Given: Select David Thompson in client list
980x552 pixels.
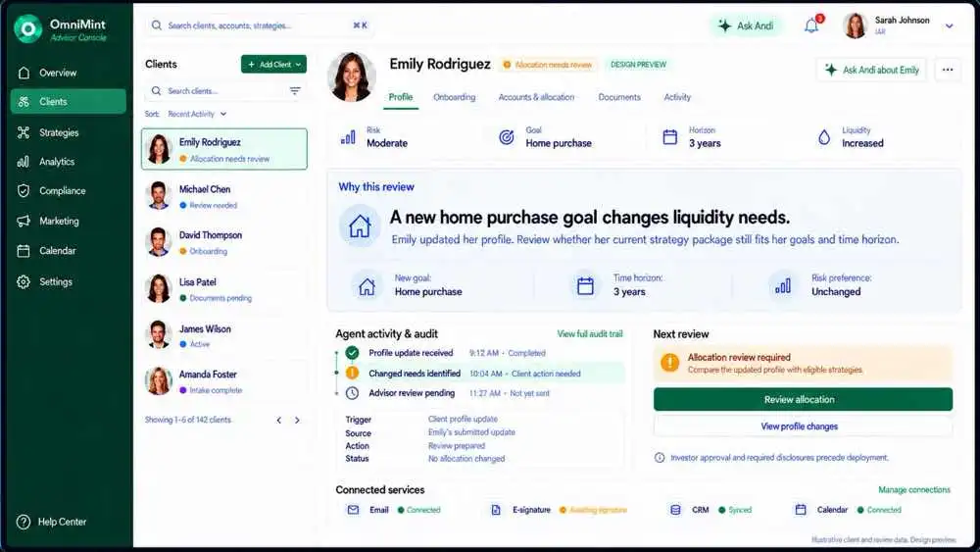Looking at the screenshot, I should [x=224, y=242].
